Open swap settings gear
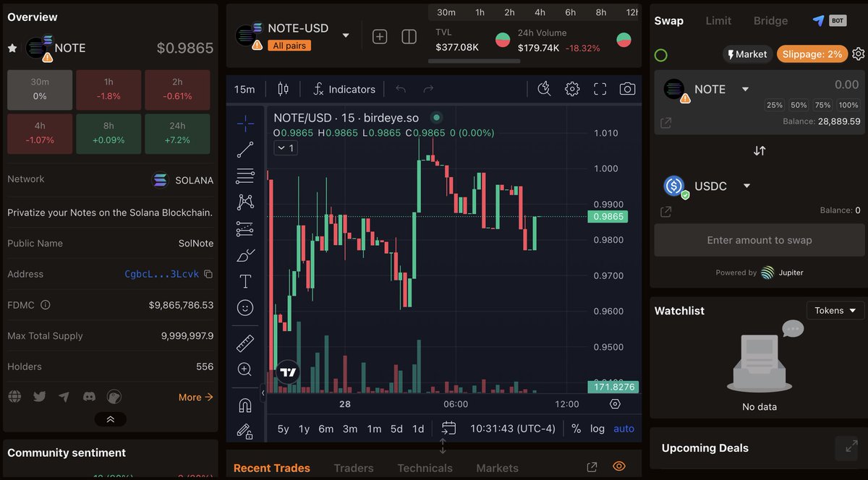Viewport: 868px width, 480px height. click(x=858, y=54)
